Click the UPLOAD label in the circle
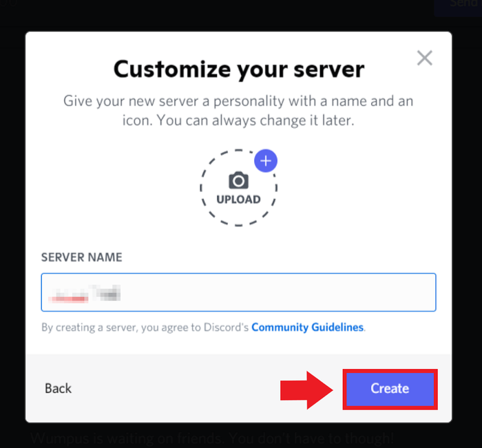This screenshot has width=482, height=448. pyautogui.click(x=238, y=200)
